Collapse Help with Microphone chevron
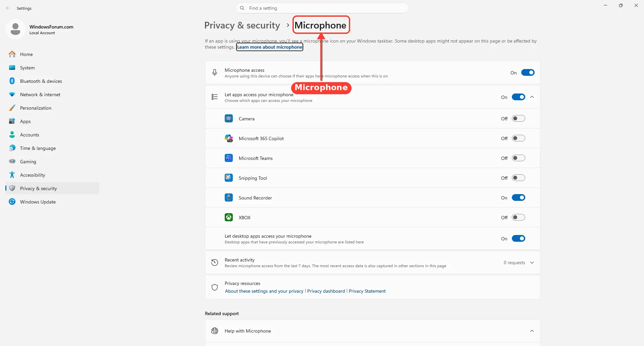This screenshot has height=346, width=644. [x=532, y=331]
